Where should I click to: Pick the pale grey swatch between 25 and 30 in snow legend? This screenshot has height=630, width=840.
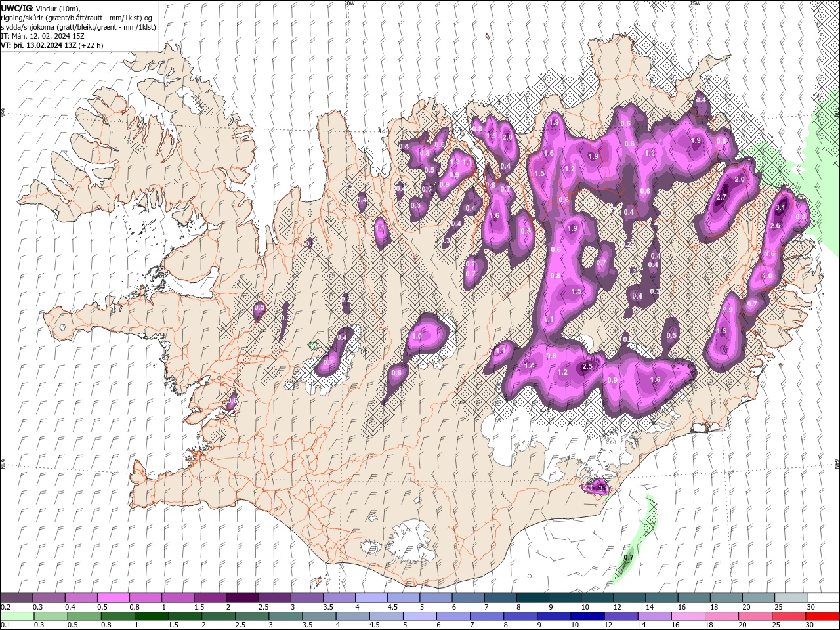(x=790, y=598)
